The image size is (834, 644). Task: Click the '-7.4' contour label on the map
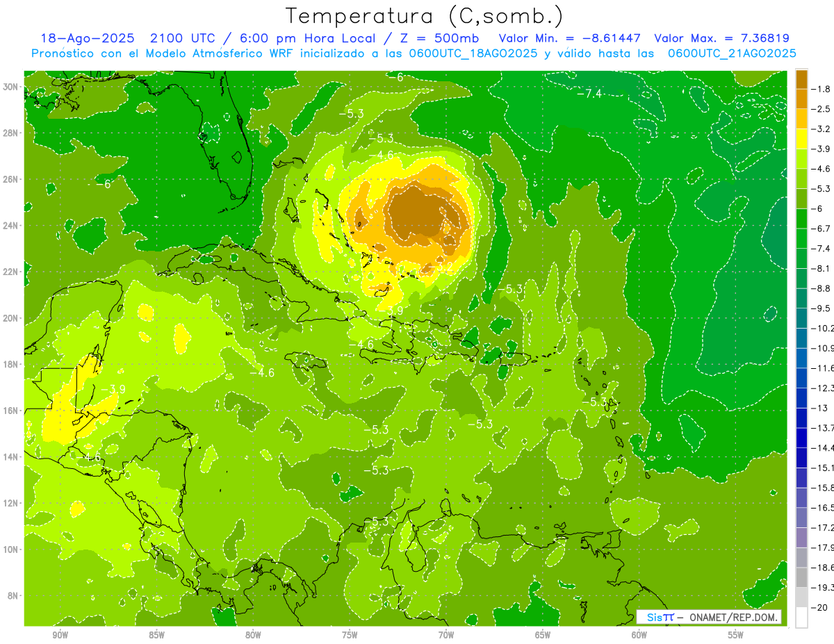[x=589, y=93]
